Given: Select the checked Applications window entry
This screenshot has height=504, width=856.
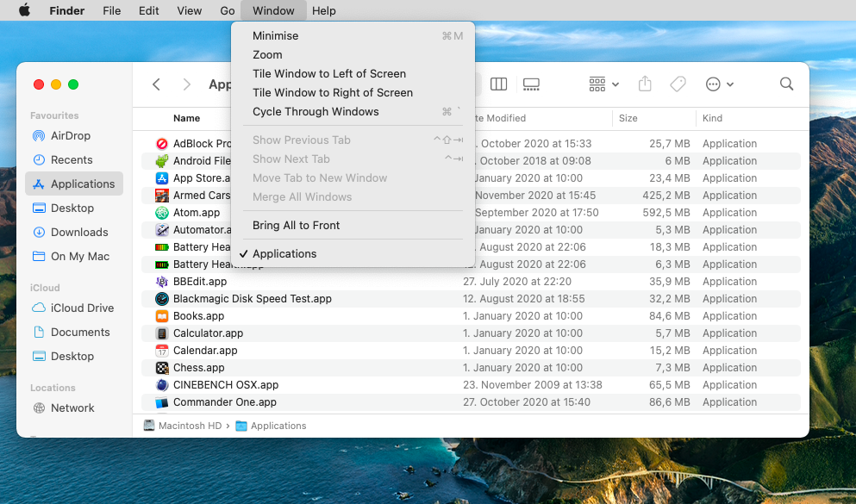Looking at the screenshot, I should 353,253.
